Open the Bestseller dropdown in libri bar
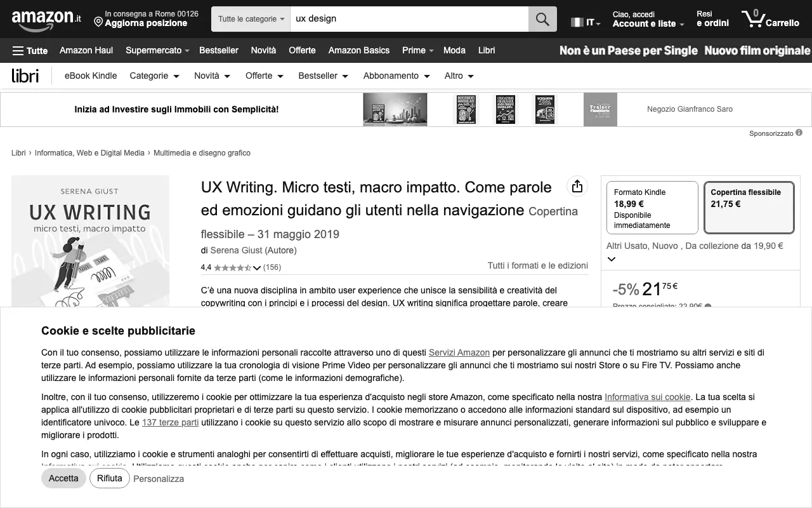The image size is (812, 508). point(323,76)
